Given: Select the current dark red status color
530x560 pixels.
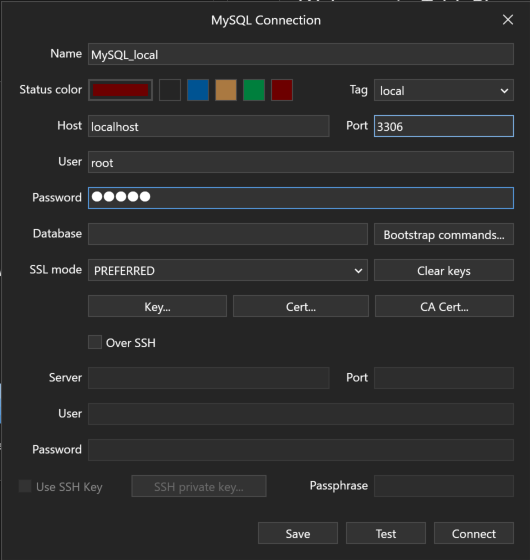Looking at the screenshot, I should tap(121, 90).
